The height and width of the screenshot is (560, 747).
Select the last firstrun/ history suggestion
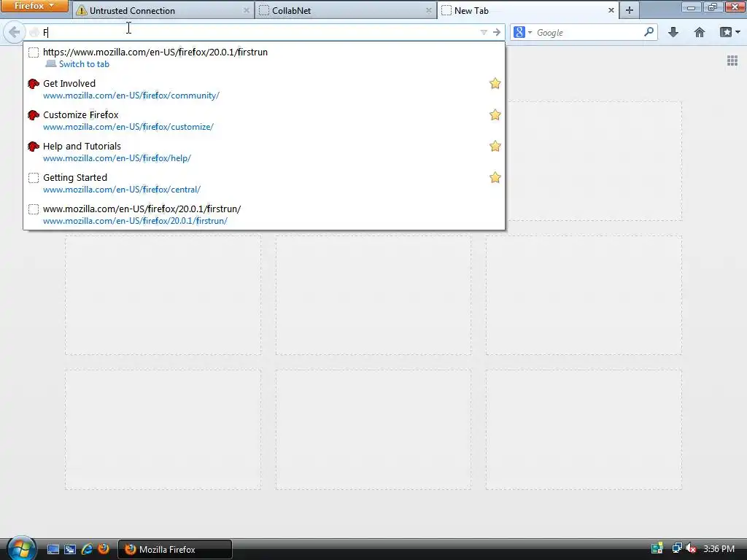264,215
